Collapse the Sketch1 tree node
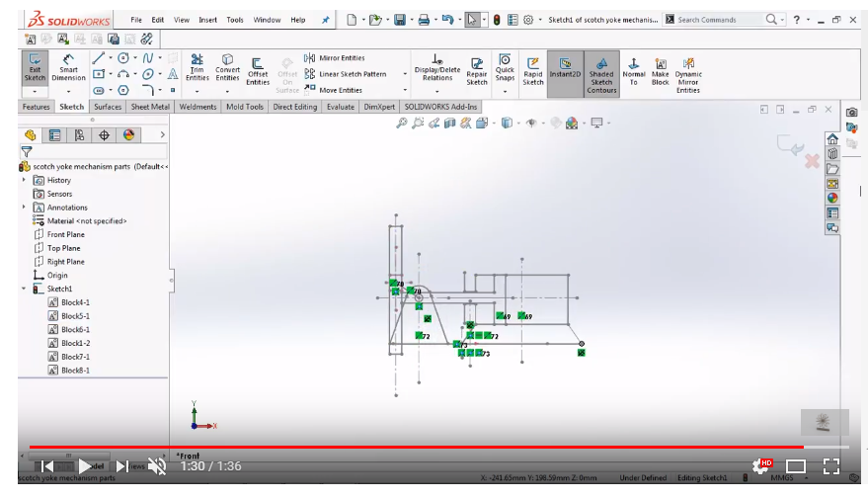The width and height of the screenshot is (868, 499). tap(25, 289)
